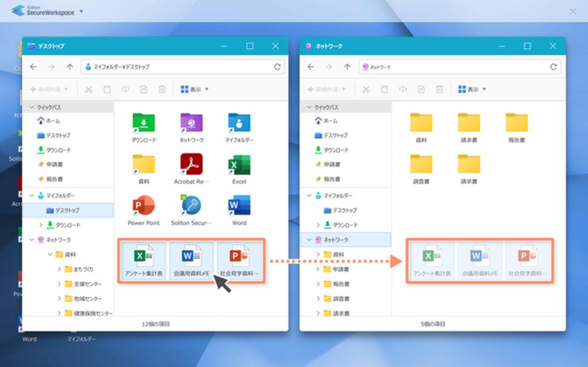Select ダウンロード quick path in ネットワーク window
Viewport: 588px width, 367px height.
click(x=331, y=150)
